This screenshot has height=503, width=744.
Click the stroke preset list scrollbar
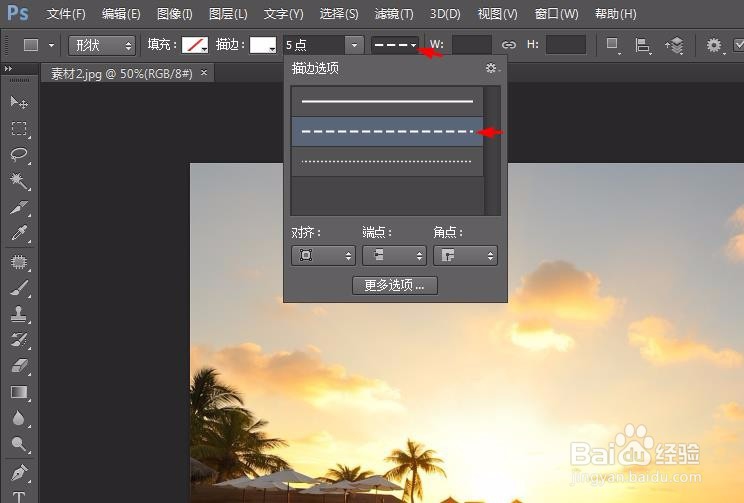[492, 151]
